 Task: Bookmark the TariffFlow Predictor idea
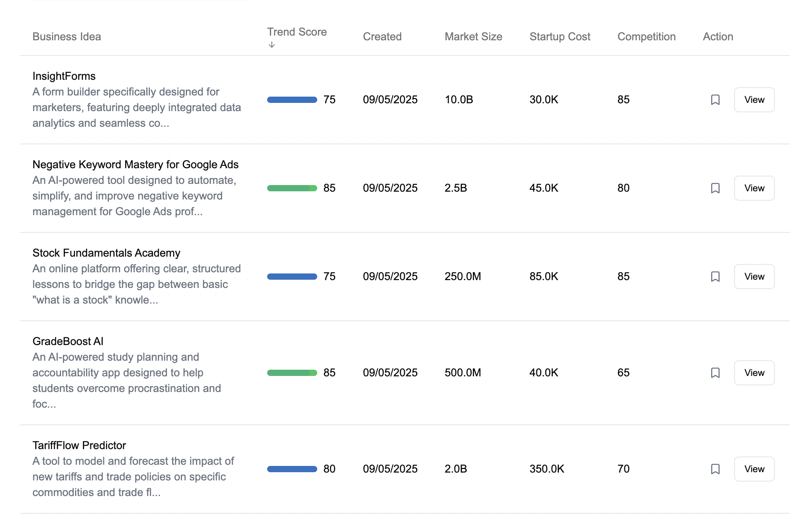click(x=715, y=469)
